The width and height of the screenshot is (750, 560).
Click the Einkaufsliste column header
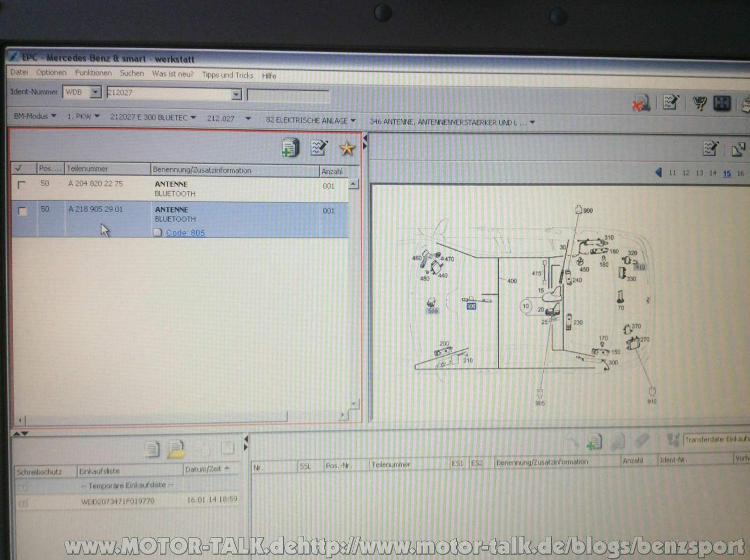(130, 471)
